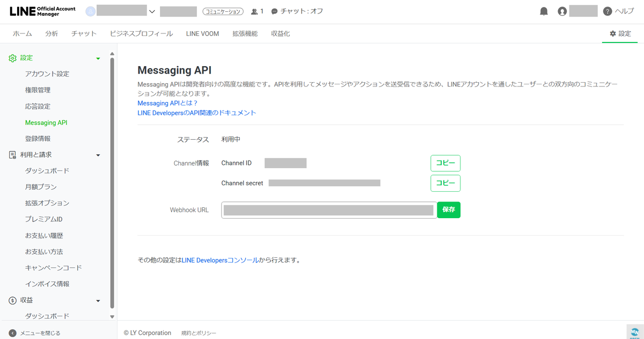Go to the LINE VOOM tab
Screen dimensions: 644x339
tap(202, 33)
